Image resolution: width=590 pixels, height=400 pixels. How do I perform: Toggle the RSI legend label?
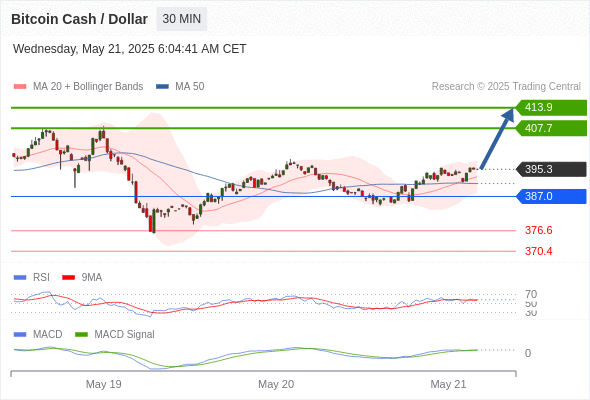tap(41, 277)
